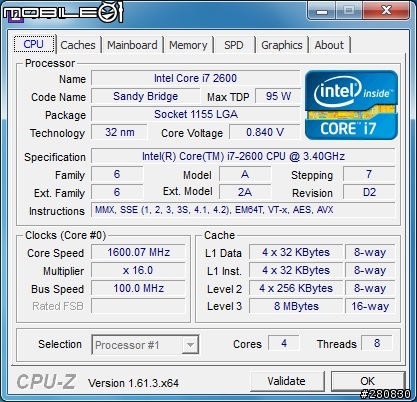Open the Processor #1 selection dropdown
The height and width of the screenshot is (402, 417).
(145, 345)
